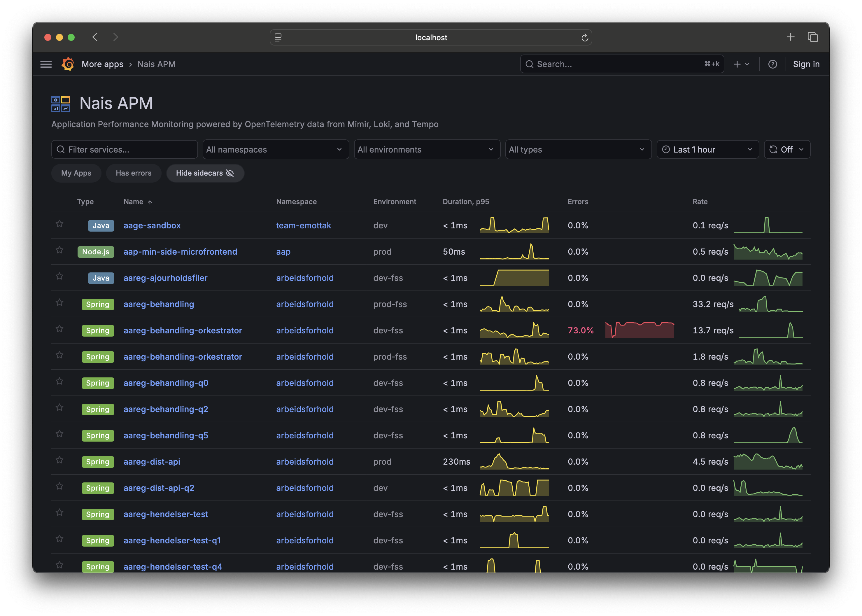Click the 50ms duration value

(x=453, y=251)
